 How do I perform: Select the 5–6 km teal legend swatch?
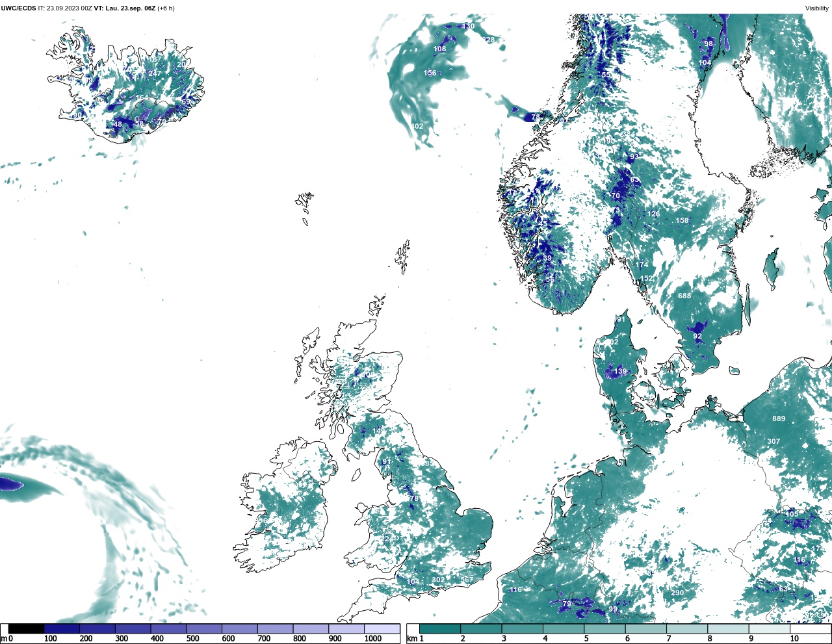click(x=604, y=629)
